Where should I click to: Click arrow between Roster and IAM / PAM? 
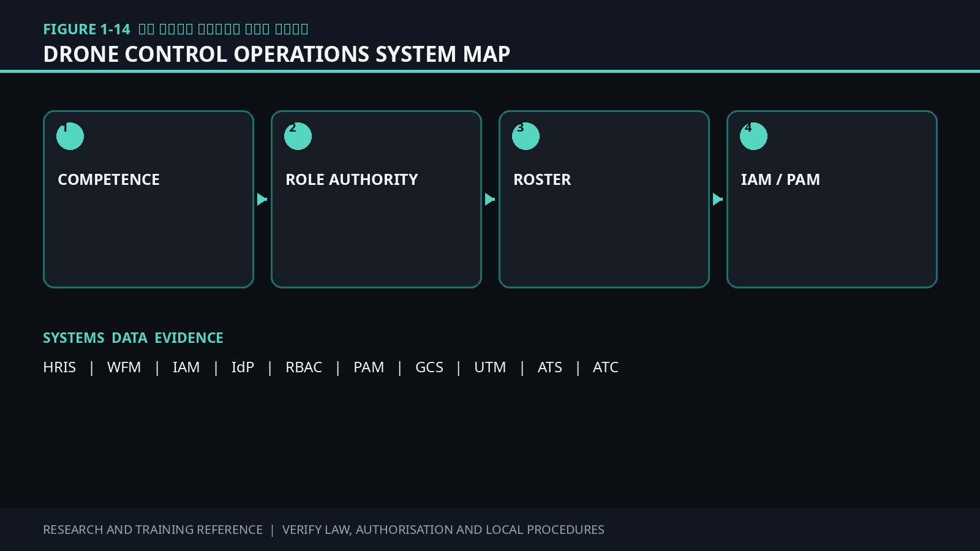tap(718, 199)
